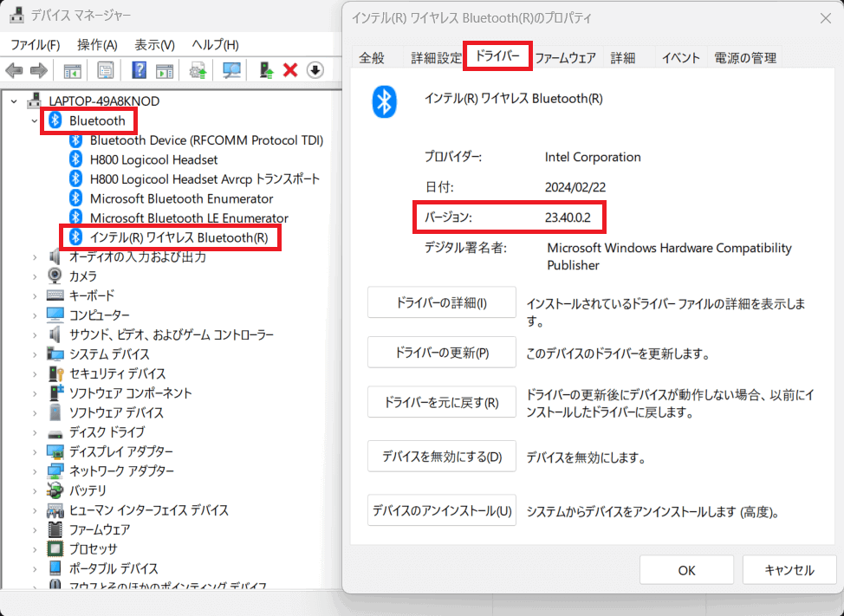
Task: Click the update driver tower icon in toolbar
Action: coord(266,70)
